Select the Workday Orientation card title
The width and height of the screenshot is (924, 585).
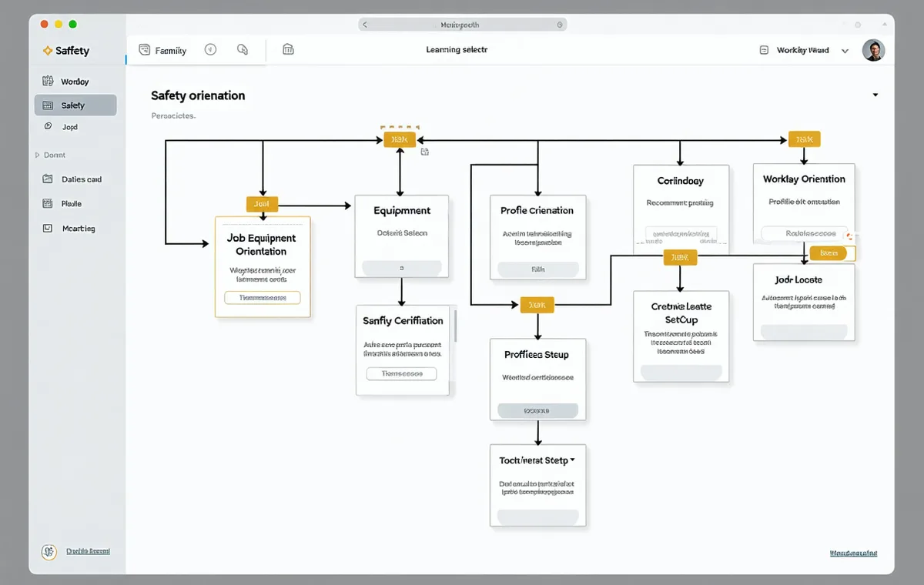point(804,179)
